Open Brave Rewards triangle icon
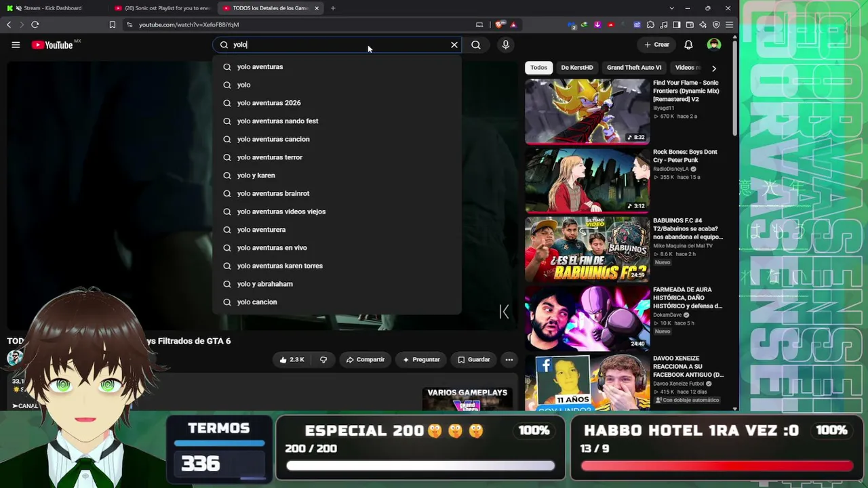The image size is (868, 488). tap(513, 24)
